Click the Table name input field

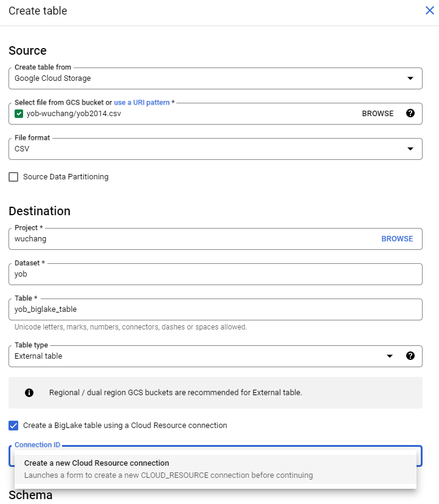coord(215,309)
